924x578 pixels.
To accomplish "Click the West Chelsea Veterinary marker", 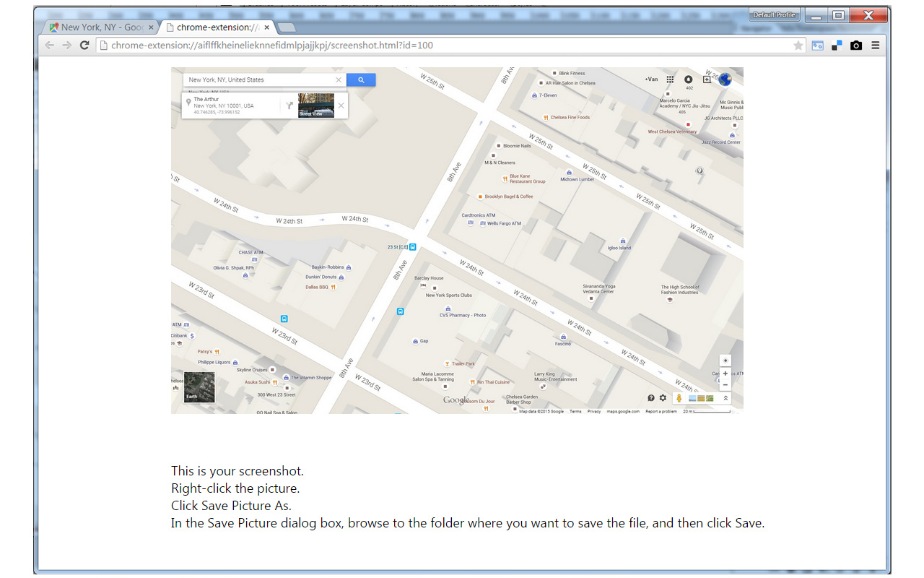I will 688,124.
